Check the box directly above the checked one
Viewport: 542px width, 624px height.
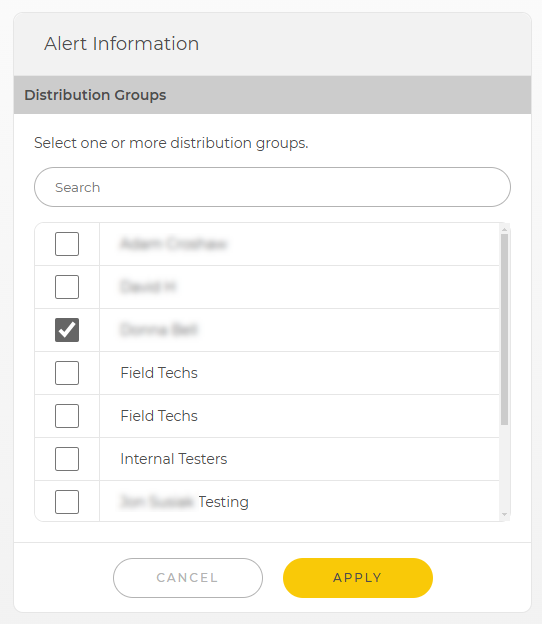point(67,287)
